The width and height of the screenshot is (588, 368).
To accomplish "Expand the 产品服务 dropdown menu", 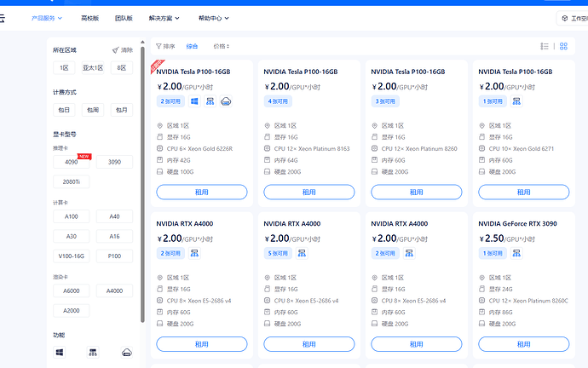I will (x=47, y=18).
